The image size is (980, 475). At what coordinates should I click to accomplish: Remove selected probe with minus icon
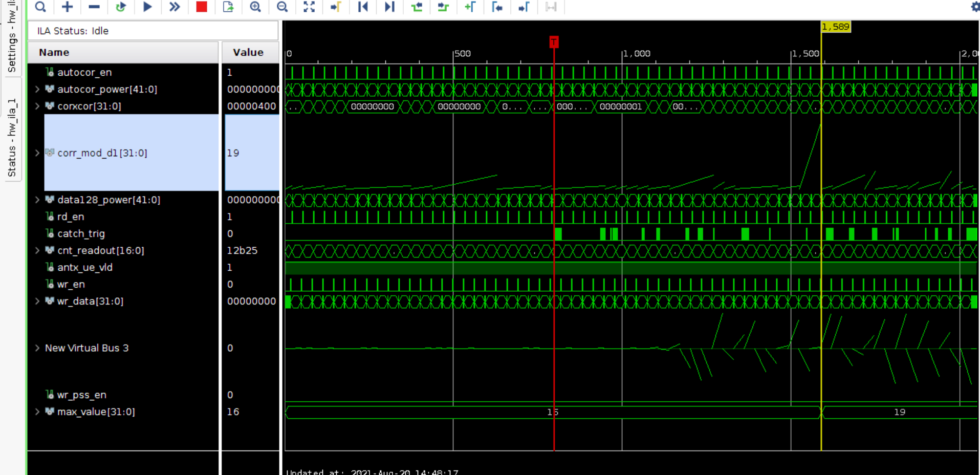coord(94,7)
